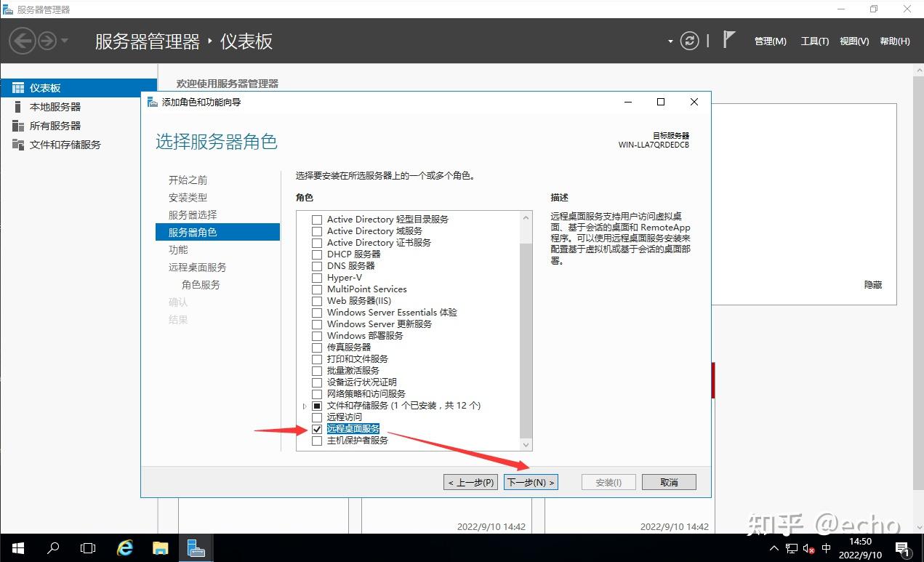Open the 管理(M) menu
This screenshot has width=924, height=562.
(770, 41)
